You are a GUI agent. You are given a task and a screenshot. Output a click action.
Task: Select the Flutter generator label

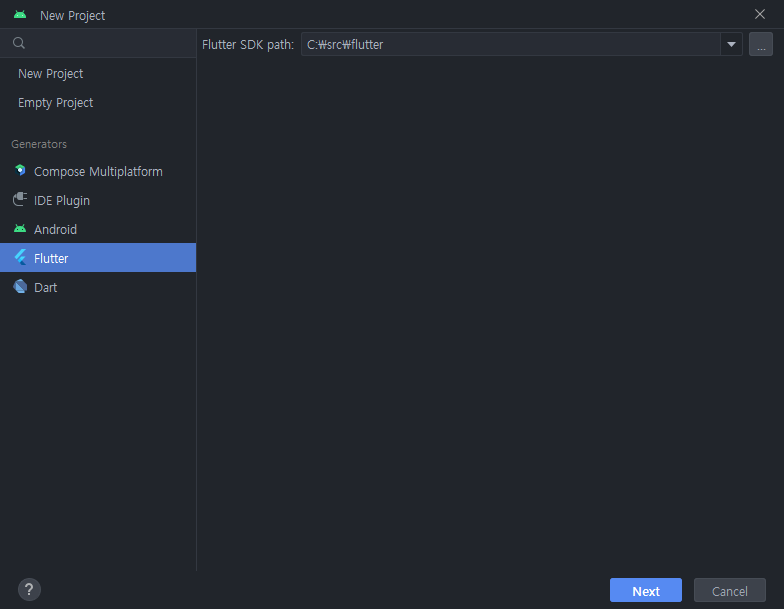pyautogui.click(x=51, y=258)
